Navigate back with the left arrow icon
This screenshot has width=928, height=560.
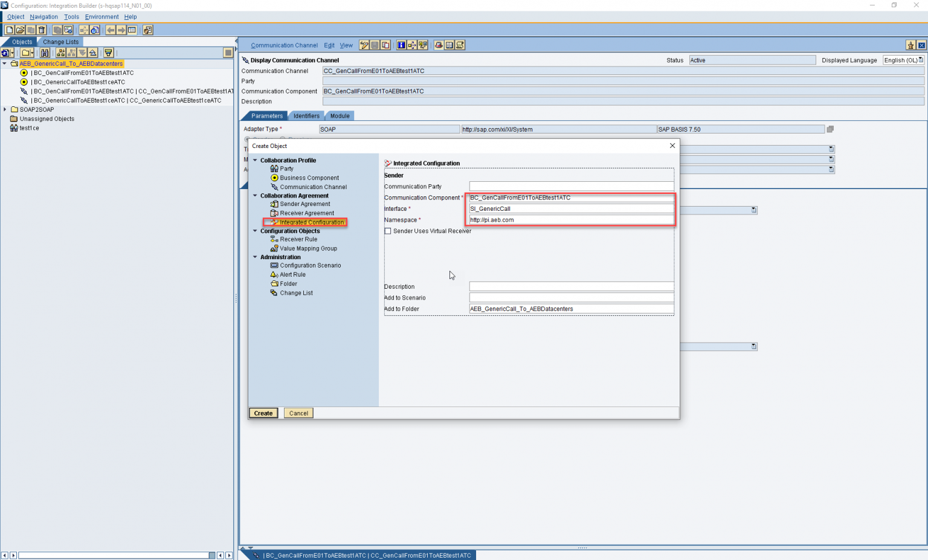click(111, 30)
